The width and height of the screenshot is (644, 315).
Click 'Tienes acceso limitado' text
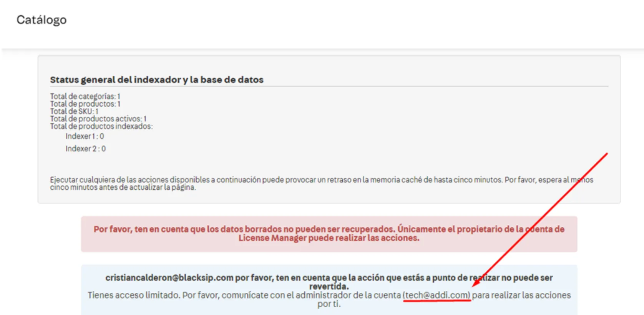(x=133, y=295)
